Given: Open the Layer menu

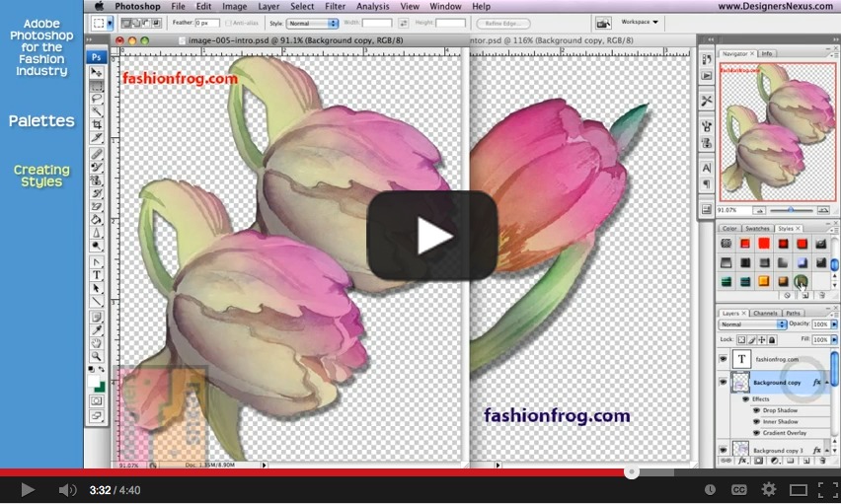Looking at the screenshot, I should [x=268, y=7].
